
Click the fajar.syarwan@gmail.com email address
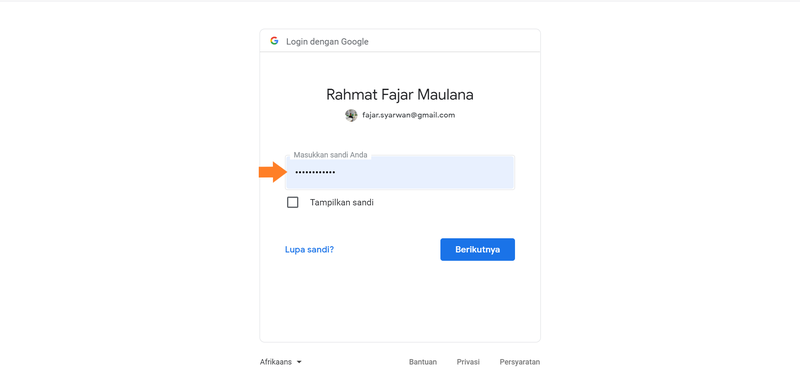[x=409, y=115]
